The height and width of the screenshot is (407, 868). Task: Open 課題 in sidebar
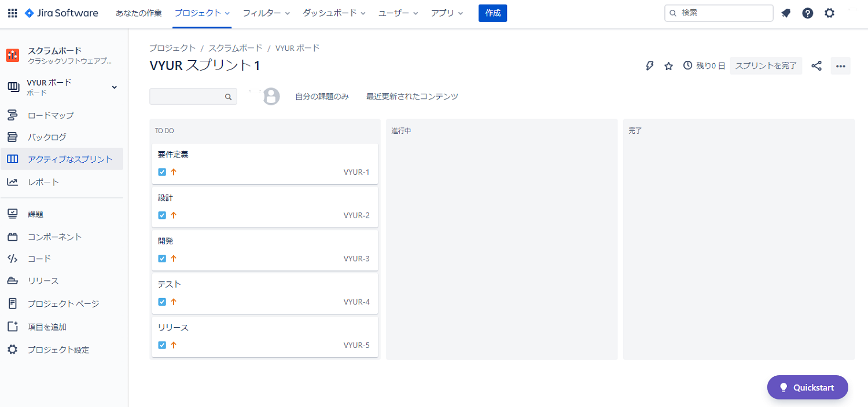point(62,214)
